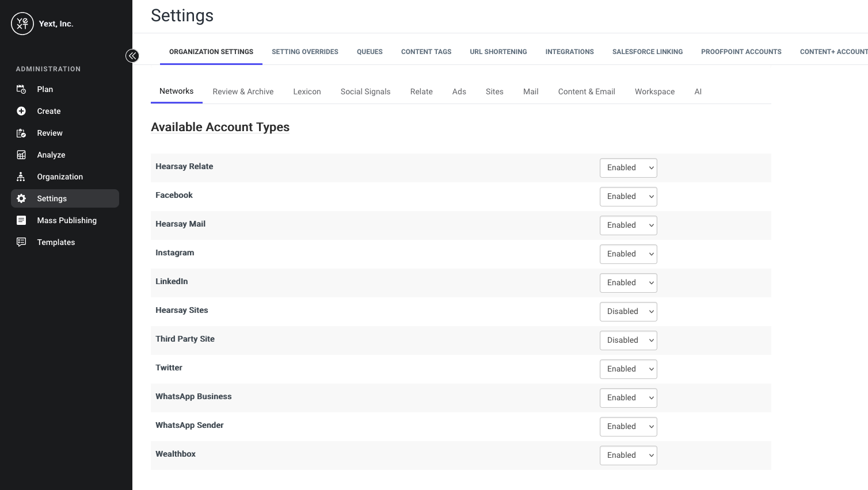Screen dimensions: 868x490
Task: Change the Third Party Site dropdown
Action: click(x=628, y=340)
